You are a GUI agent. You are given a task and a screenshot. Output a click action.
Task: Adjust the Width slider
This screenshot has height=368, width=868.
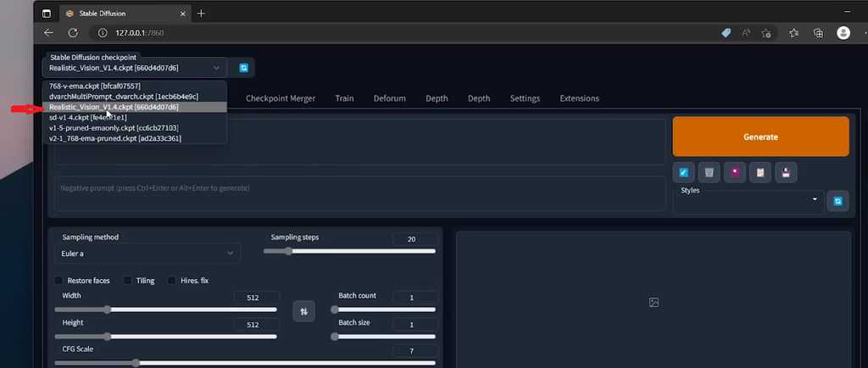pyautogui.click(x=166, y=309)
